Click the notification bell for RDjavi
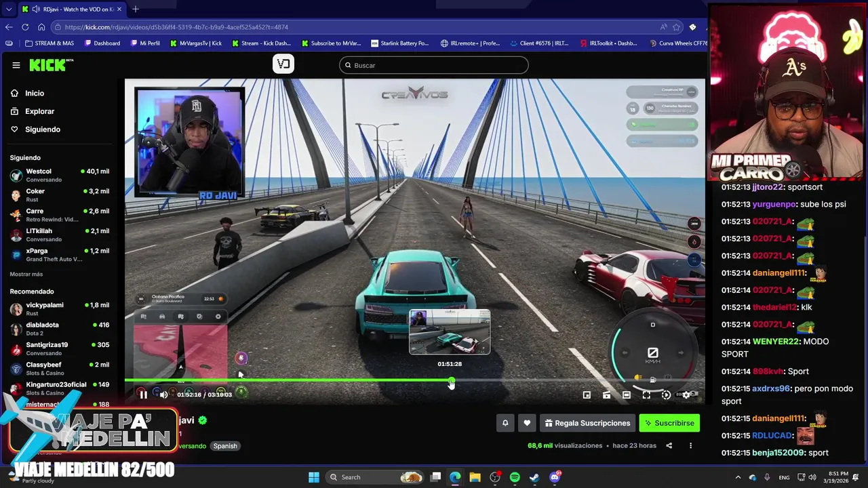This screenshot has height=488, width=868. pyautogui.click(x=505, y=423)
